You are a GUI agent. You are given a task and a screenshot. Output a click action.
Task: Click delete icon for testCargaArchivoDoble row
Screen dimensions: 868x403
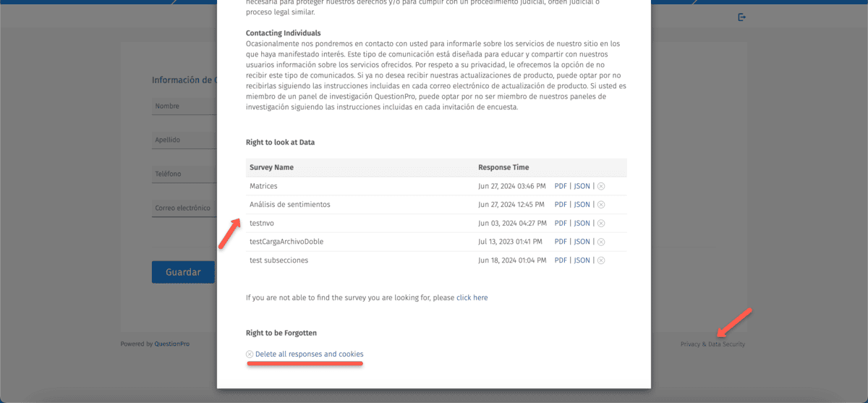click(x=601, y=242)
